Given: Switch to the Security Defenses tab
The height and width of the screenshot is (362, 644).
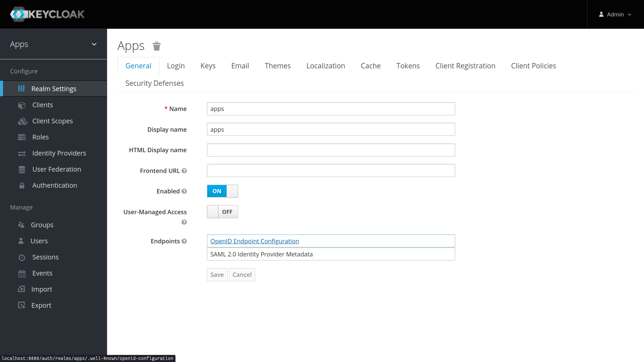Looking at the screenshot, I should click(154, 83).
